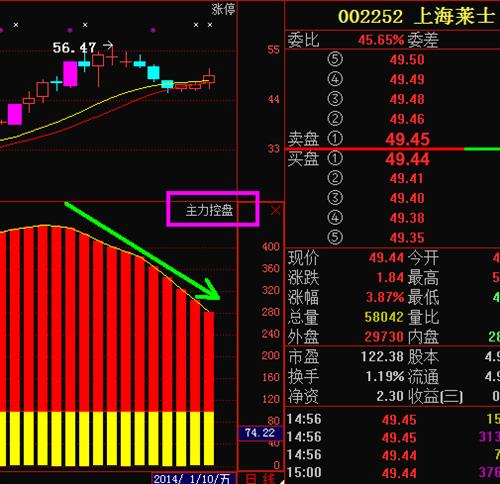Select buy level 1 circled icon
500x484 pixels.
click(335, 158)
